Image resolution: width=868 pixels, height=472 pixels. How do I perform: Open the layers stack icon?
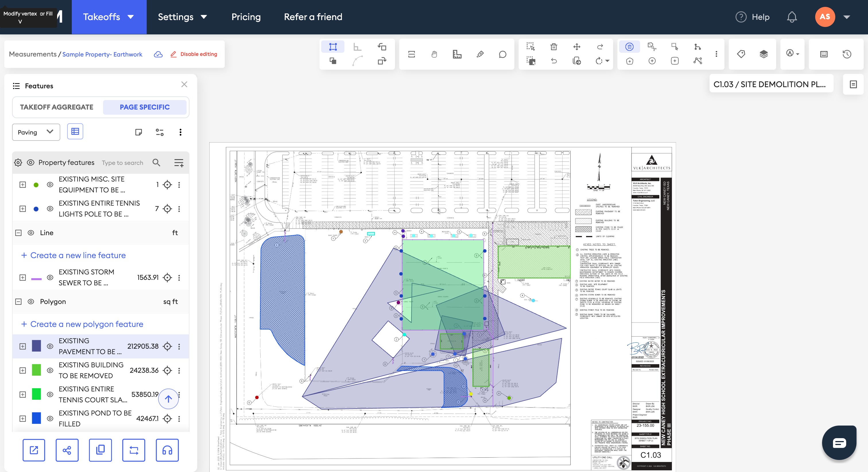(x=764, y=54)
